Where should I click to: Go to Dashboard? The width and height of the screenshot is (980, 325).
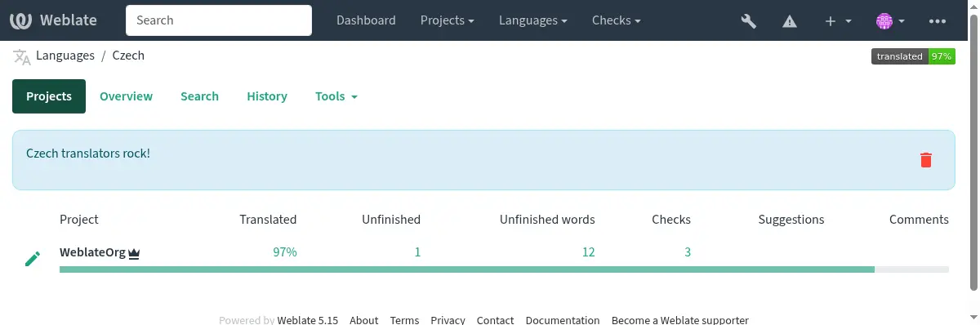point(366,20)
